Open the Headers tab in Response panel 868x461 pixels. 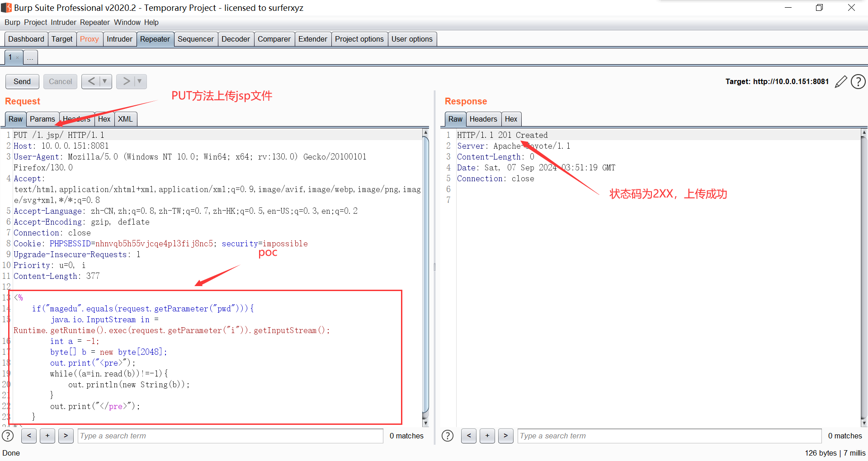point(483,119)
